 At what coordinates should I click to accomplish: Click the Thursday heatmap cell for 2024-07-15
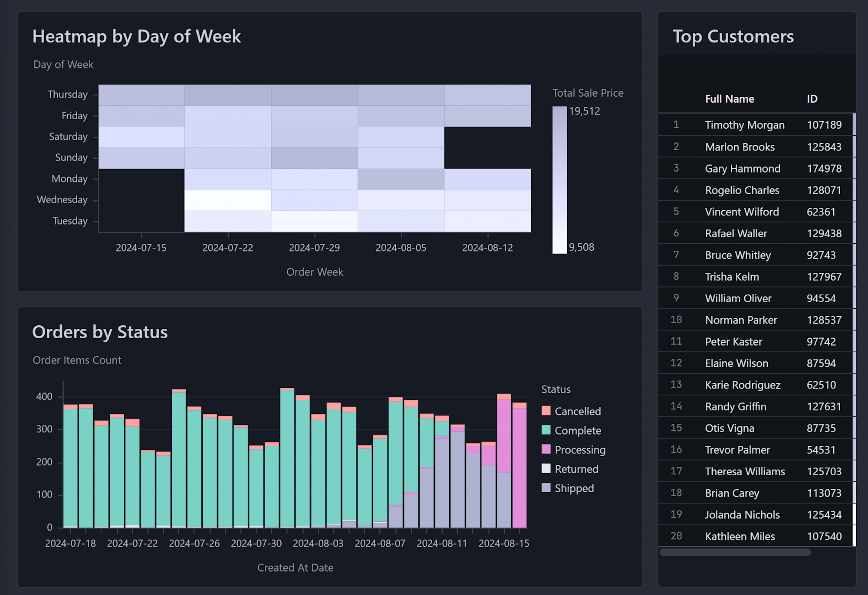click(x=141, y=95)
